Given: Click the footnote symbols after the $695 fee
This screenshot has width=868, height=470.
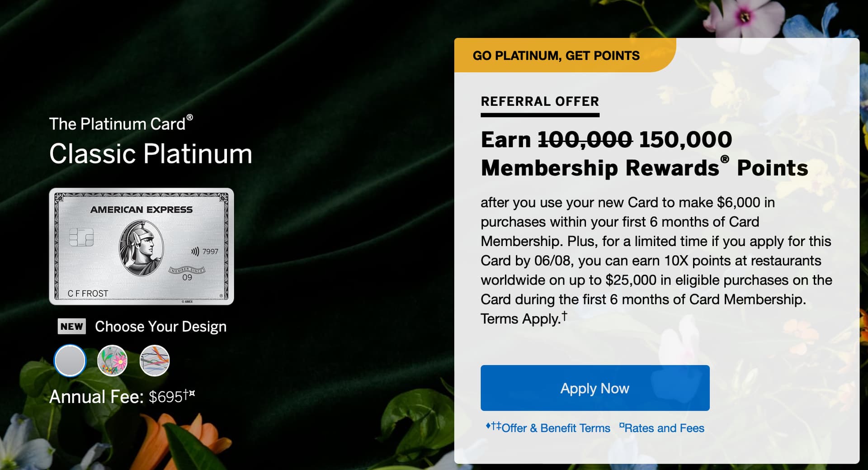Looking at the screenshot, I should point(189,394).
